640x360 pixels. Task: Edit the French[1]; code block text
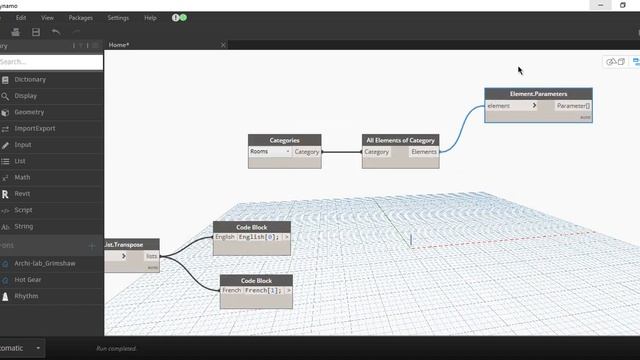pos(263,291)
